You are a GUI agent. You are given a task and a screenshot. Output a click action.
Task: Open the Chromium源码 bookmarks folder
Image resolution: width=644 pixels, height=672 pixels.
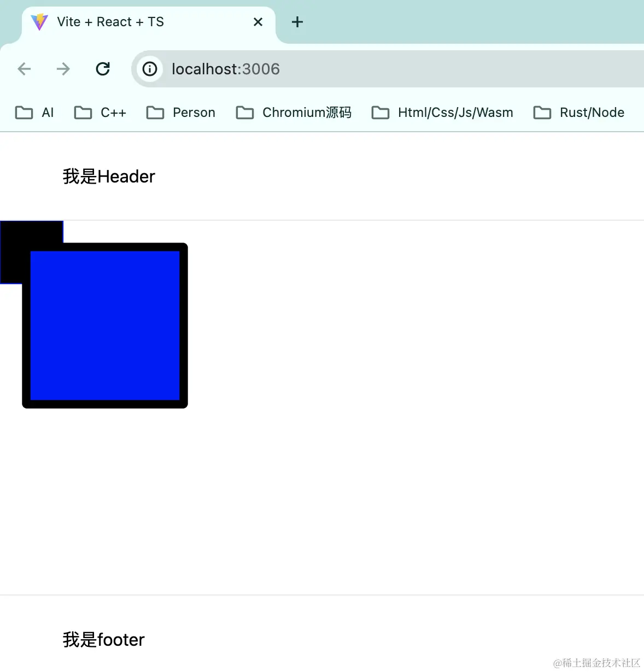[294, 113]
